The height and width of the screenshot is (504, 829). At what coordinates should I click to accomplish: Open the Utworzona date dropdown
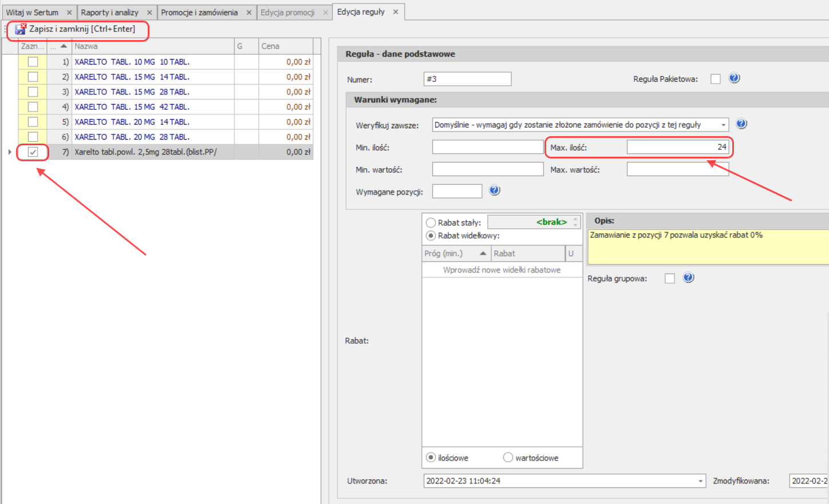700,481
